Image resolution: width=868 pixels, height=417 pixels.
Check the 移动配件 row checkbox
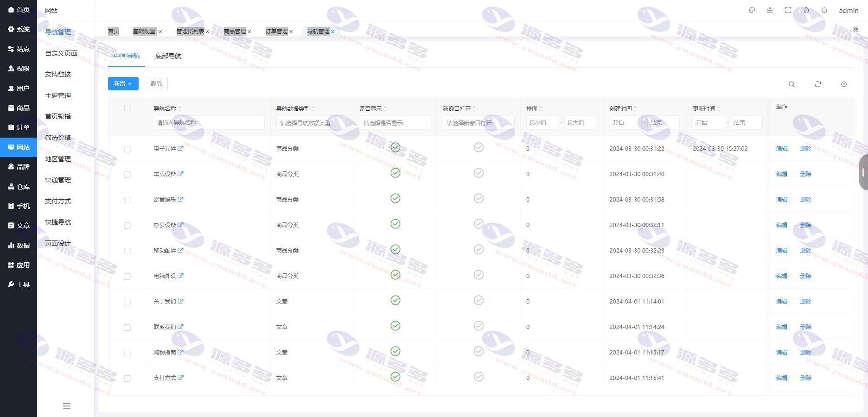tap(127, 251)
